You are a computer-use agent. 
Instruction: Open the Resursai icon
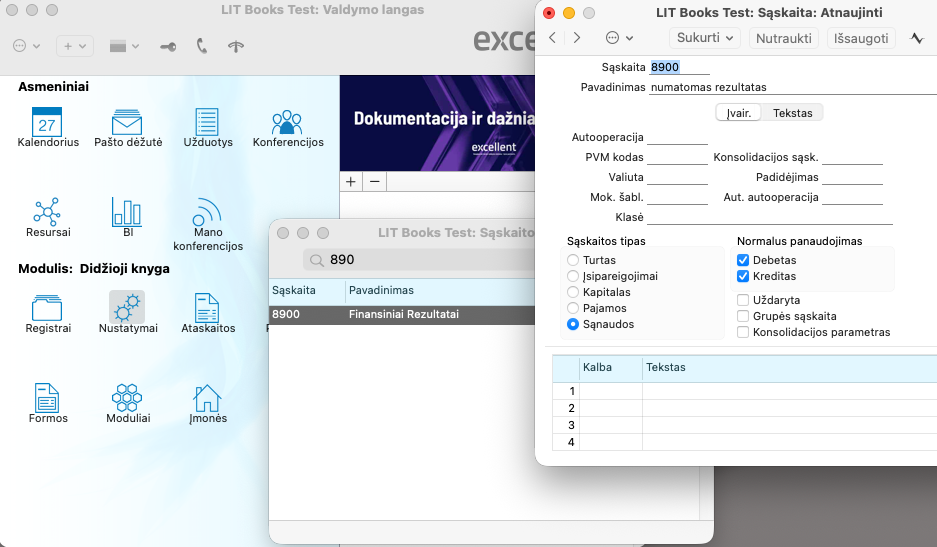coord(47,211)
